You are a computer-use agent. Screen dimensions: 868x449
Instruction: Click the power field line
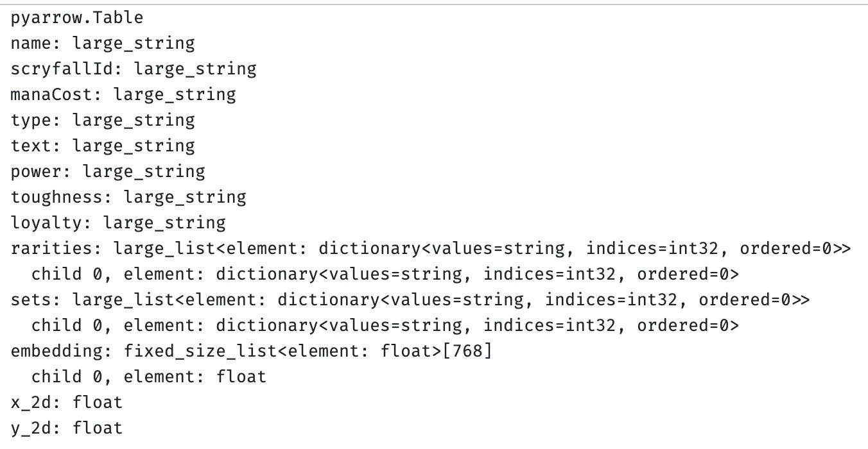click(108, 171)
